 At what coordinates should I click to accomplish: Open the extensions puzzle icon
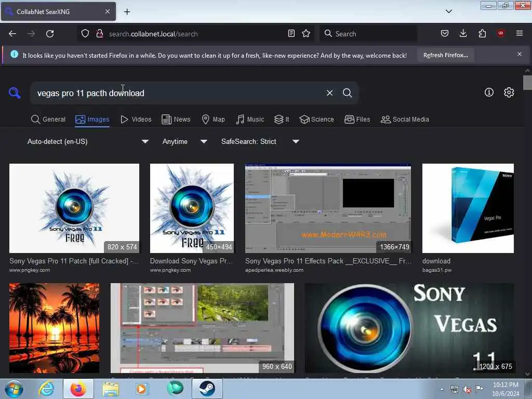click(482, 33)
